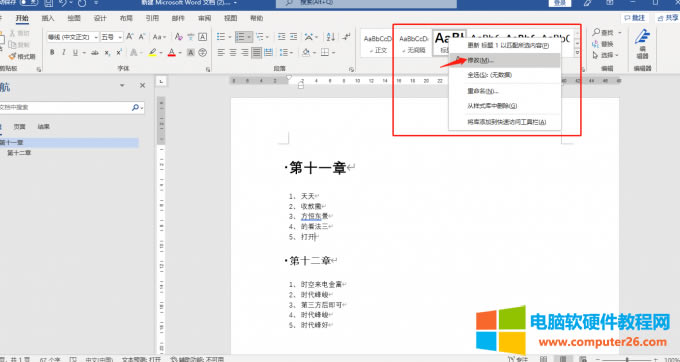Viewport: 680px width, 362px height.
Task: Click the Sort A-Z icon
Action: (330, 37)
